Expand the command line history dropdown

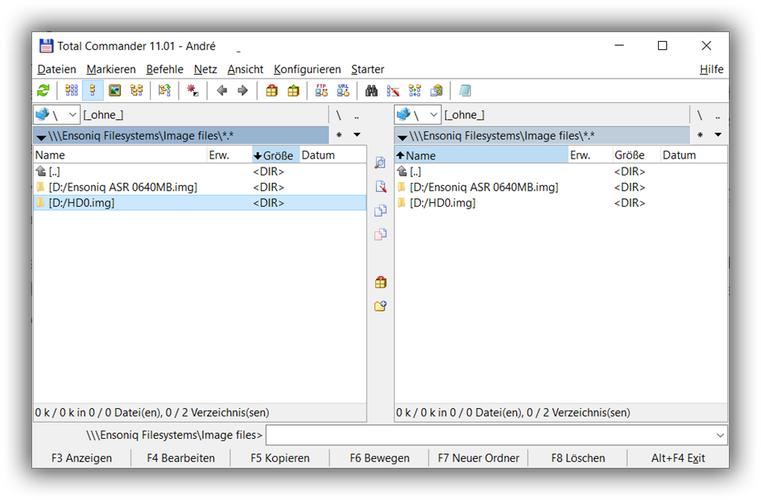[720, 435]
